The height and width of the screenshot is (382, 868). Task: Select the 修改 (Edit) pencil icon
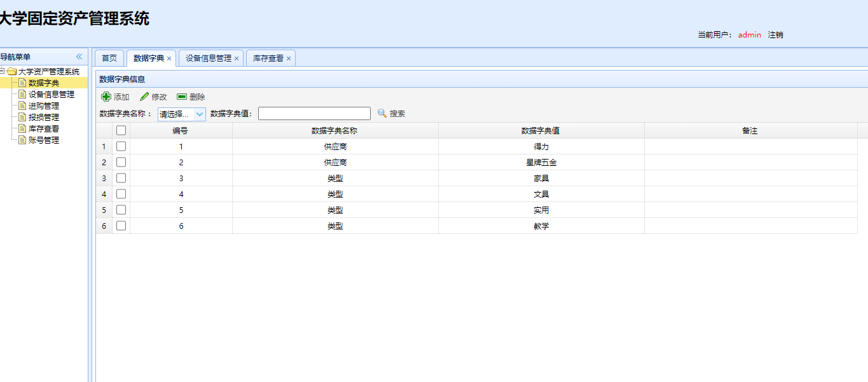tap(144, 97)
